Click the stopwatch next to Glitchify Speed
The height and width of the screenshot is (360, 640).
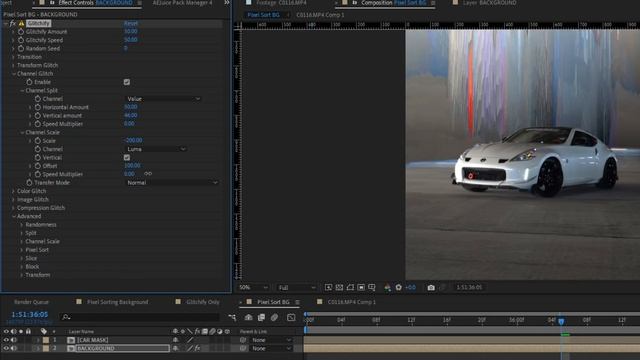[x=21, y=40]
